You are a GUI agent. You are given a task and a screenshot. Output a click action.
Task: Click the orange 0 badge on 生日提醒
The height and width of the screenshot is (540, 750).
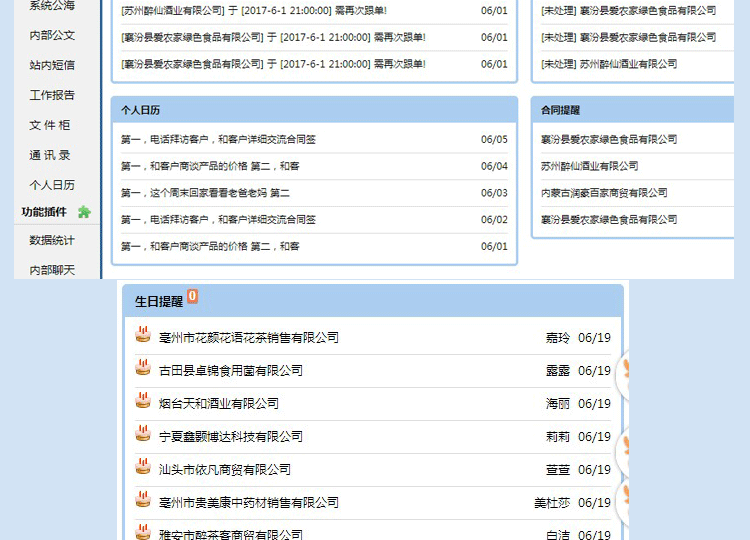click(x=193, y=296)
